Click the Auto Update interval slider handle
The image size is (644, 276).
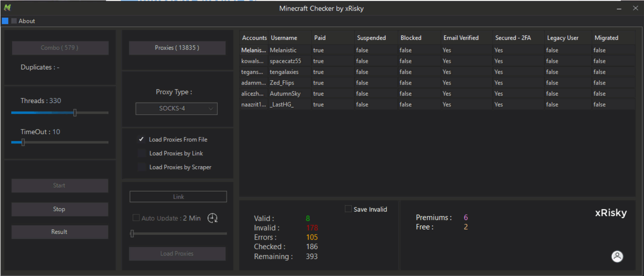tap(132, 233)
